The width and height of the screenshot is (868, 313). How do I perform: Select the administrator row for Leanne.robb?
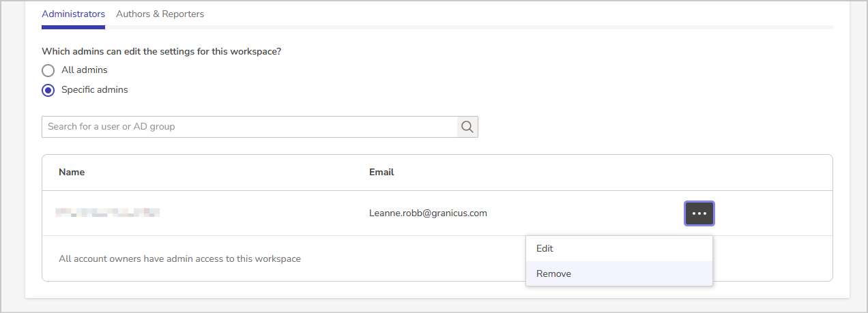(x=437, y=213)
